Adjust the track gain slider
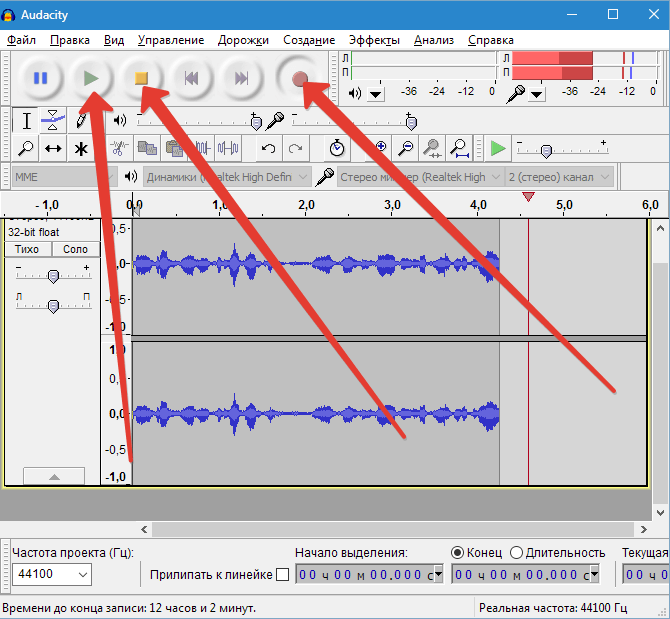 coord(53,276)
